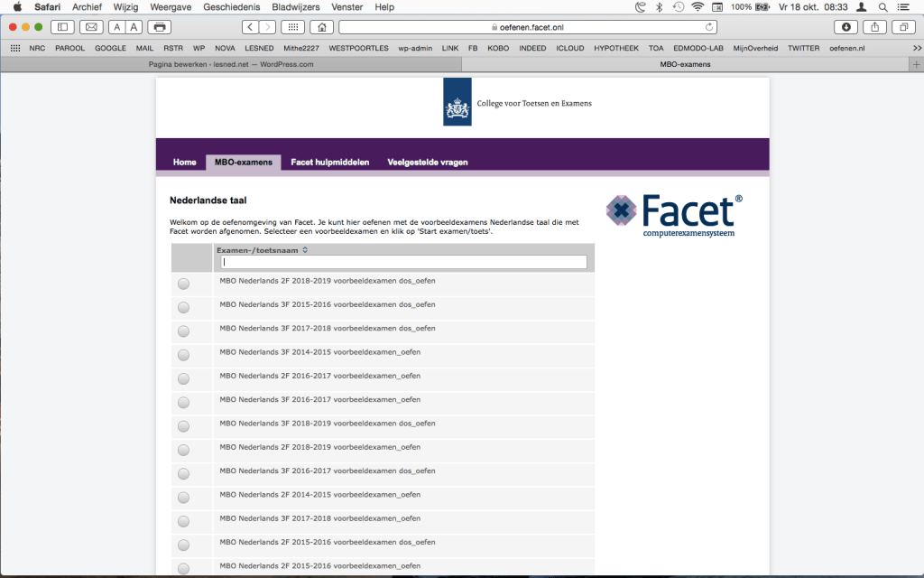This screenshot has height=578, width=924.
Task: Switch to the Pagina bewerken WordPress tab
Action: pyautogui.click(x=235, y=64)
